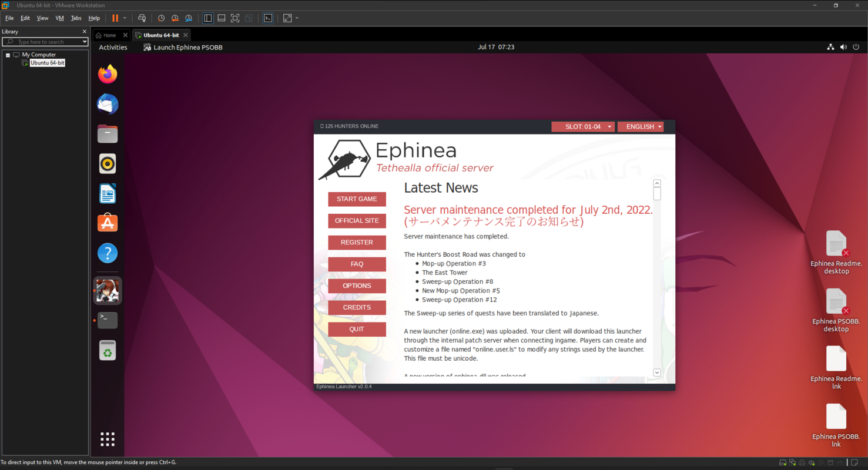Image resolution: width=868 pixels, height=470 pixels.
Task: Revert the VM to its snapshot
Action: (175, 18)
